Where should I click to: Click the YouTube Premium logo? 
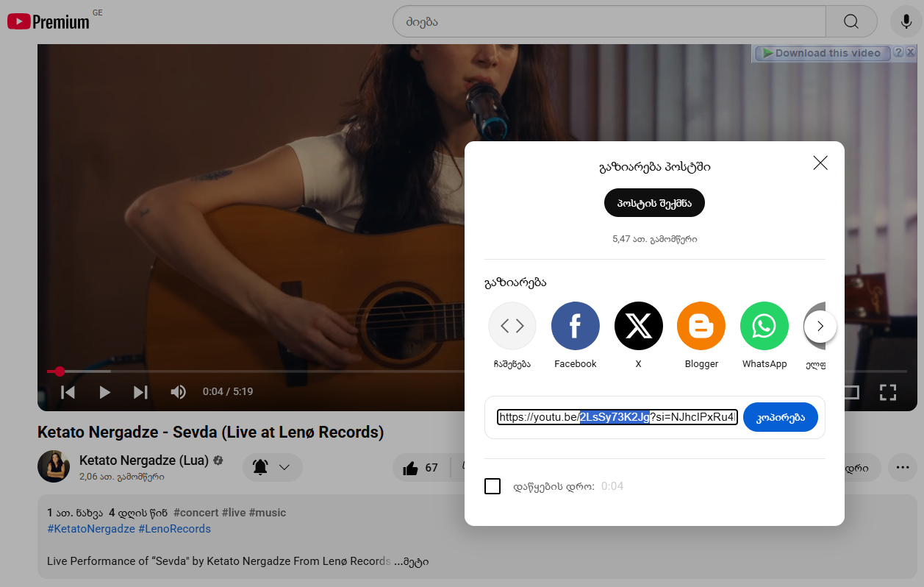[49, 21]
